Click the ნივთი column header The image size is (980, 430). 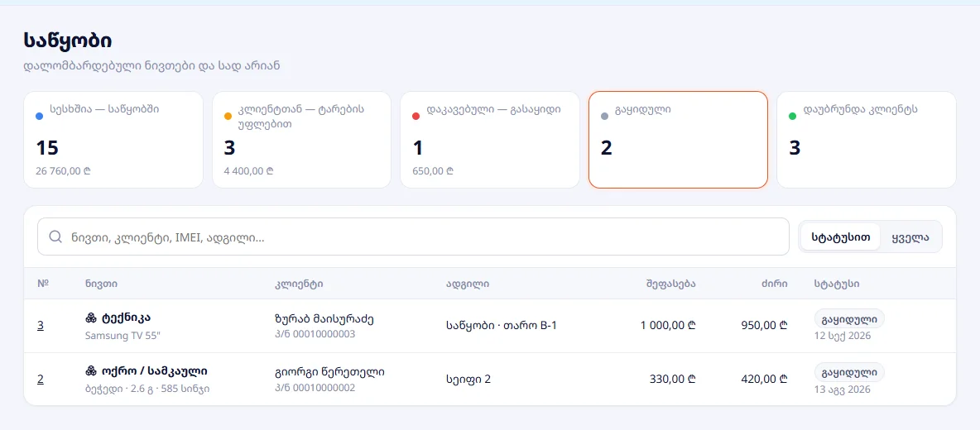(x=101, y=284)
